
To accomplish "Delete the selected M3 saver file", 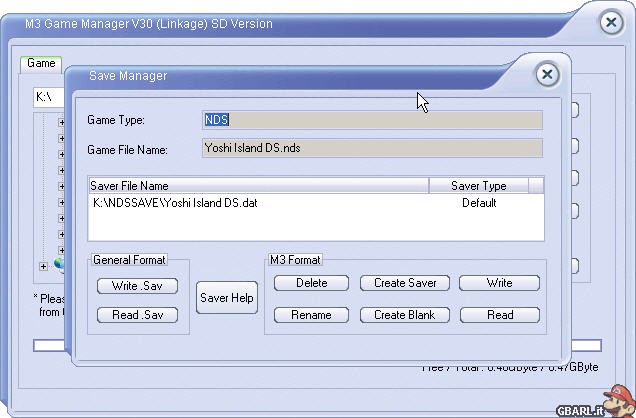I will pos(311,283).
